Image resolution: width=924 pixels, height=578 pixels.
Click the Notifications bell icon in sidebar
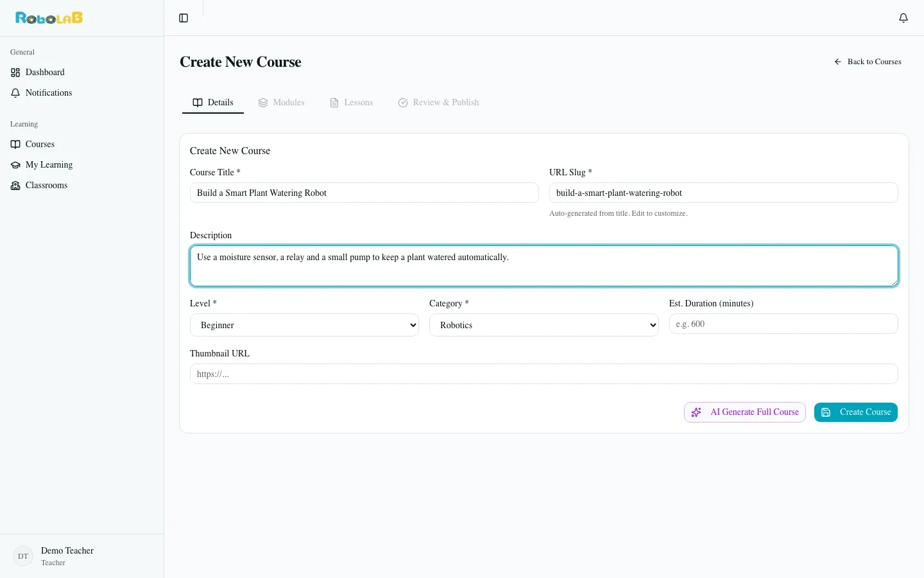[15, 93]
